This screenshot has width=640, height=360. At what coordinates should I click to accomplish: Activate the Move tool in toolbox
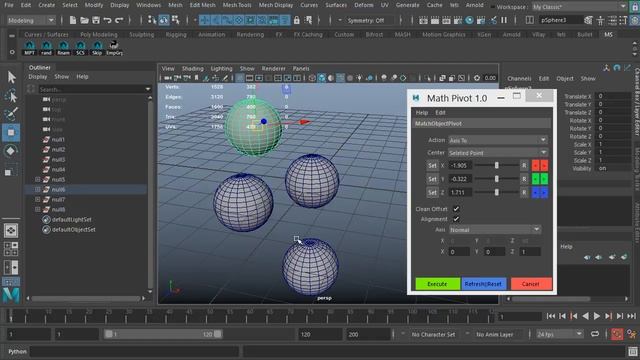(x=11, y=133)
